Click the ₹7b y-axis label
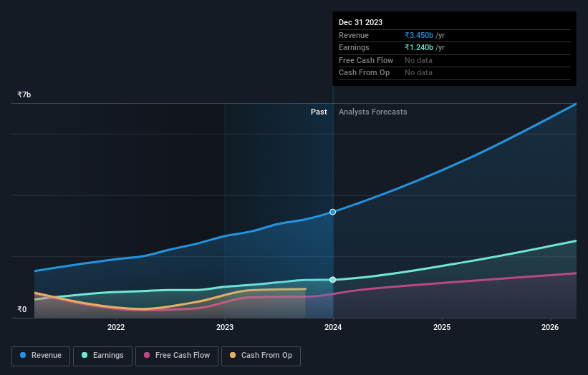 (24, 94)
